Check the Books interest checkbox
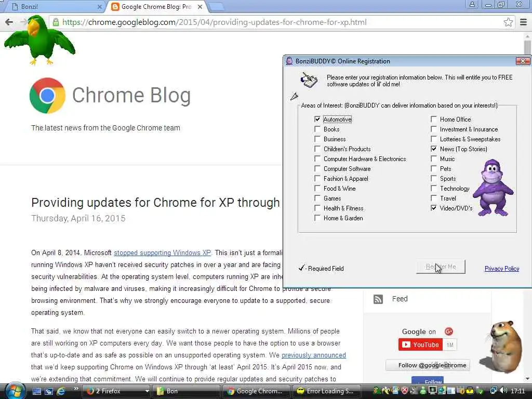 point(317,129)
